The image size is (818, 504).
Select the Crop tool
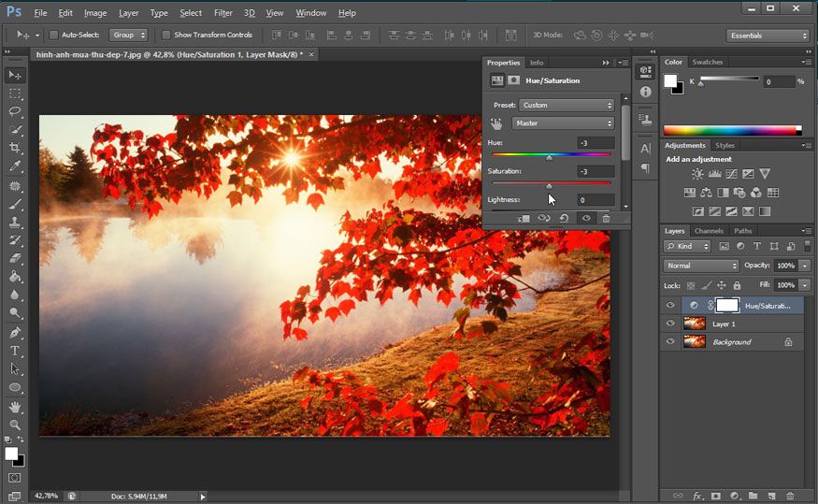tap(15, 148)
